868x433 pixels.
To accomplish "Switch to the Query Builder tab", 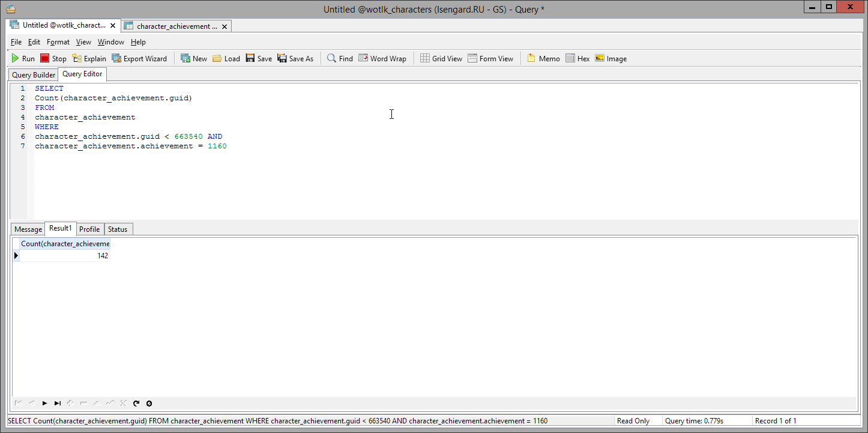I will tap(34, 75).
